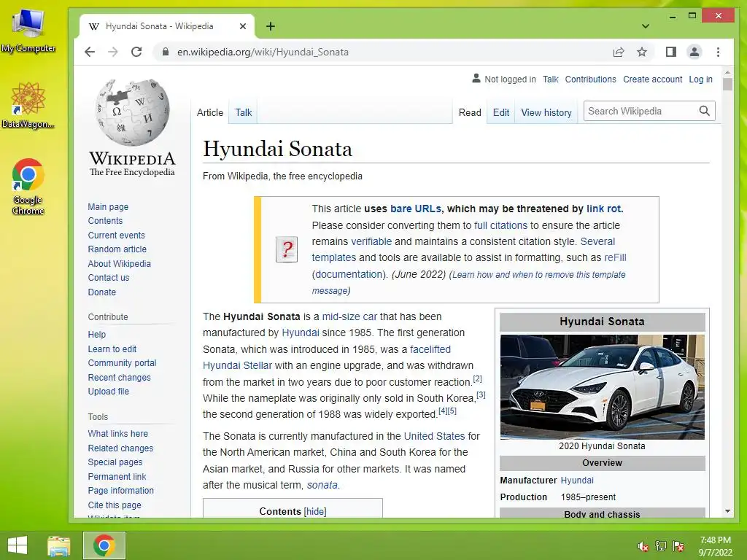Image resolution: width=747 pixels, height=560 pixels.
Task: Click the browser address bar URL
Action: pyautogui.click(x=263, y=52)
